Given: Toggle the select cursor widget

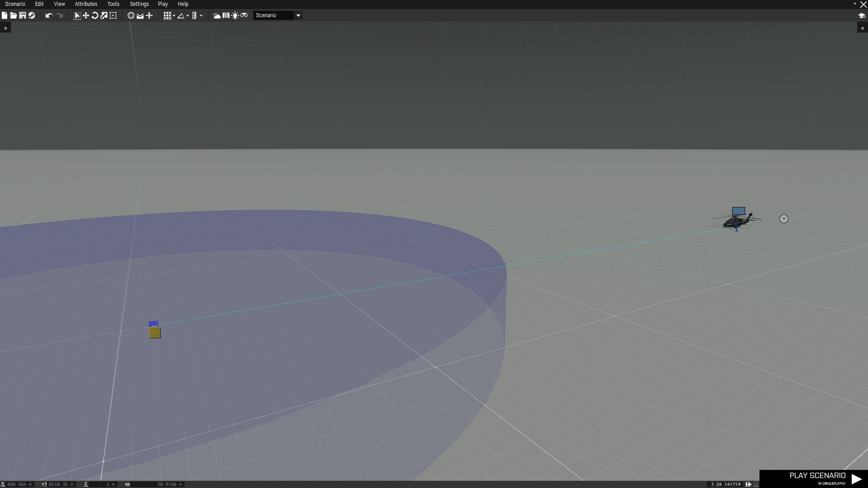Looking at the screenshot, I should pos(77,15).
